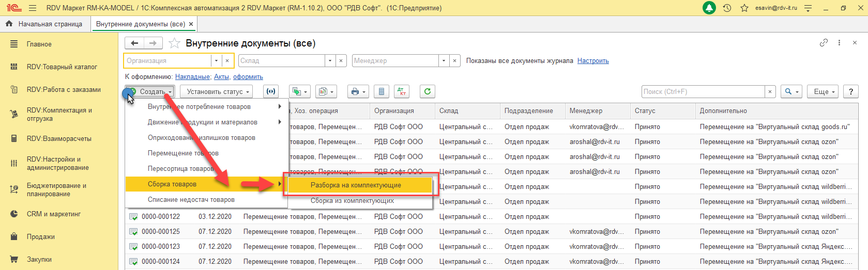Choose Сборка из комплектующих submenu item

(x=360, y=200)
